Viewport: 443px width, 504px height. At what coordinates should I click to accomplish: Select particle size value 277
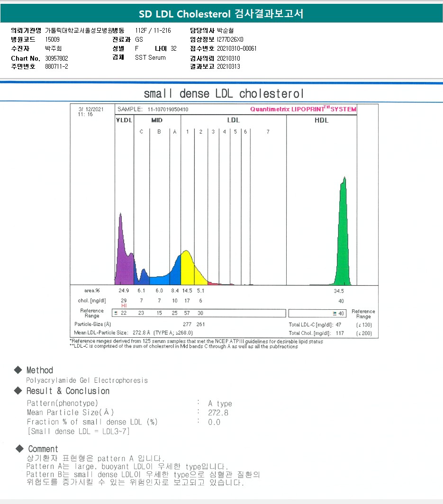[187, 324]
